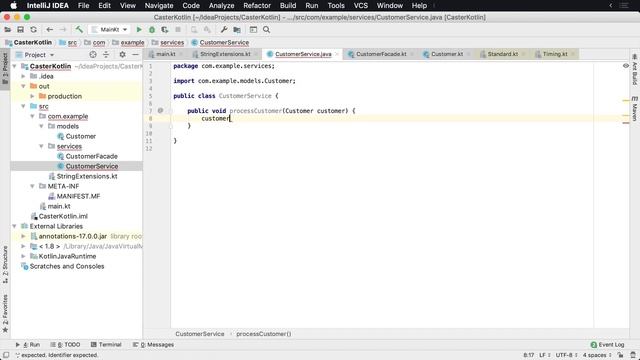Click the locate-target icon in Project panel

(x=93, y=54)
